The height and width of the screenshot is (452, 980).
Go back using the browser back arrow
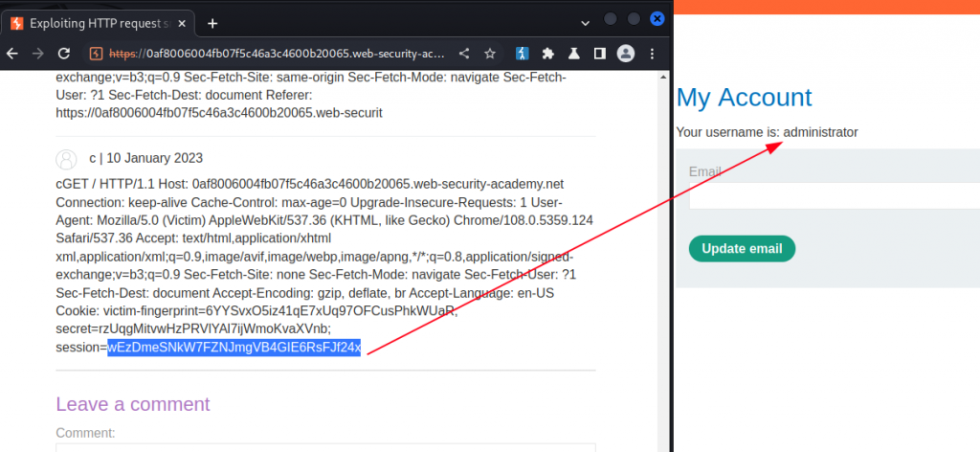click(x=11, y=54)
